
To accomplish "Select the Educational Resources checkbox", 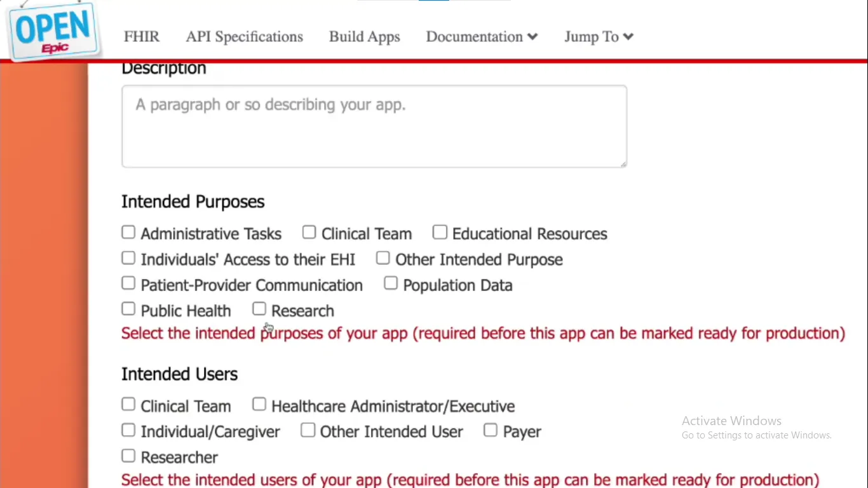I will 440,232.
